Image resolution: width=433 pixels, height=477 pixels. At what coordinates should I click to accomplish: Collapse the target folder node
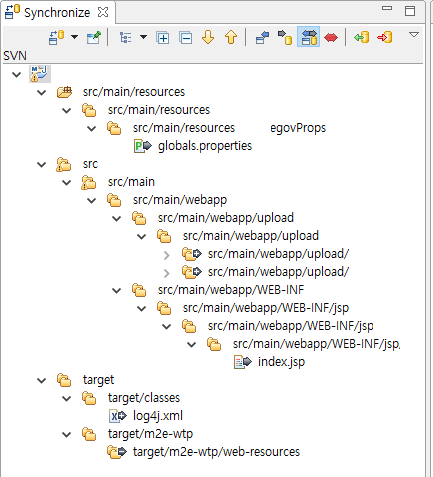[x=41, y=380]
